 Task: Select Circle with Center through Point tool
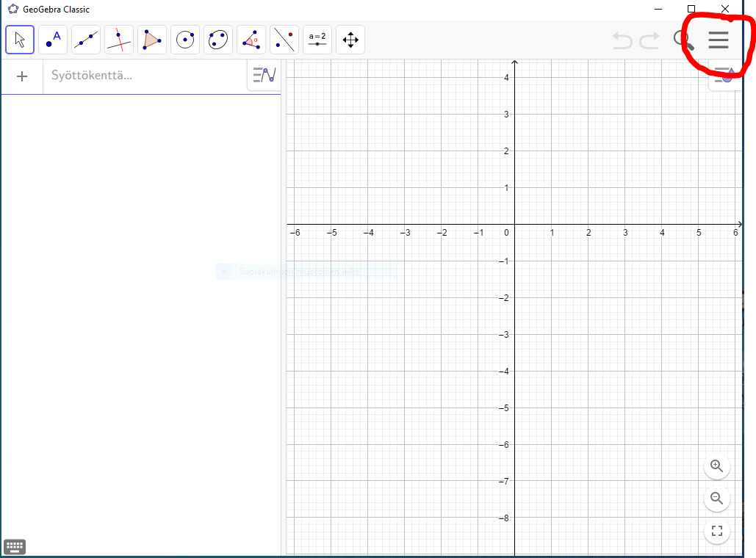185,40
